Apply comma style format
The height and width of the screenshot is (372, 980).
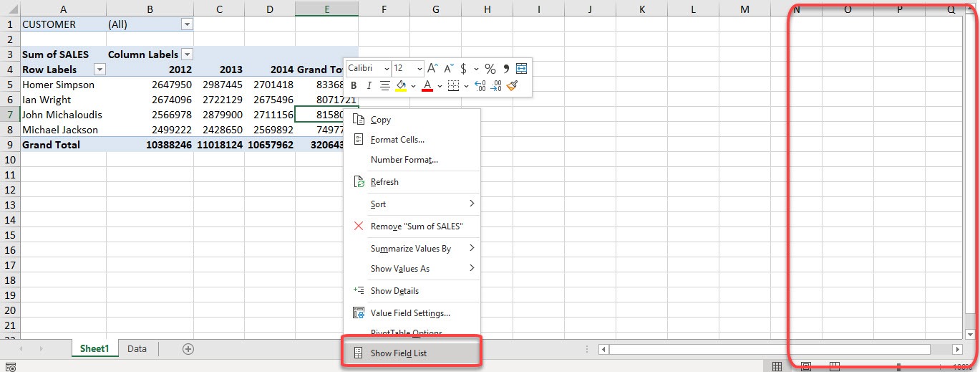click(x=506, y=69)
